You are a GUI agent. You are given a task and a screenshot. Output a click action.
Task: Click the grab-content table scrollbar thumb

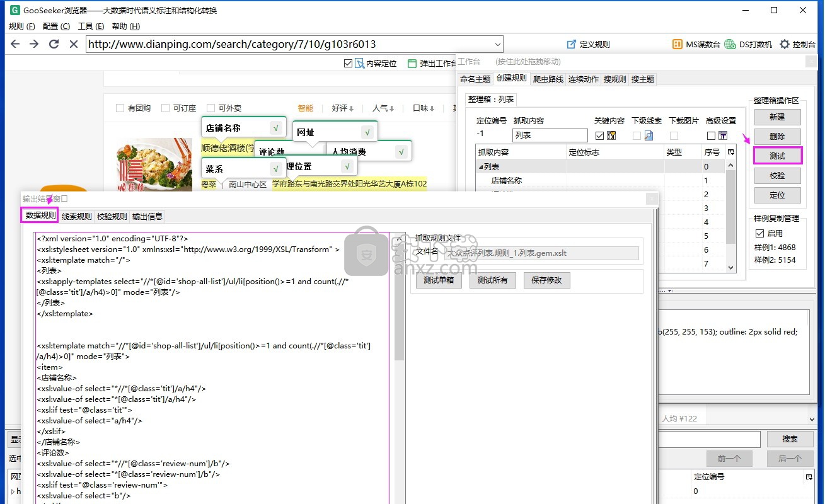coord(731,207)
